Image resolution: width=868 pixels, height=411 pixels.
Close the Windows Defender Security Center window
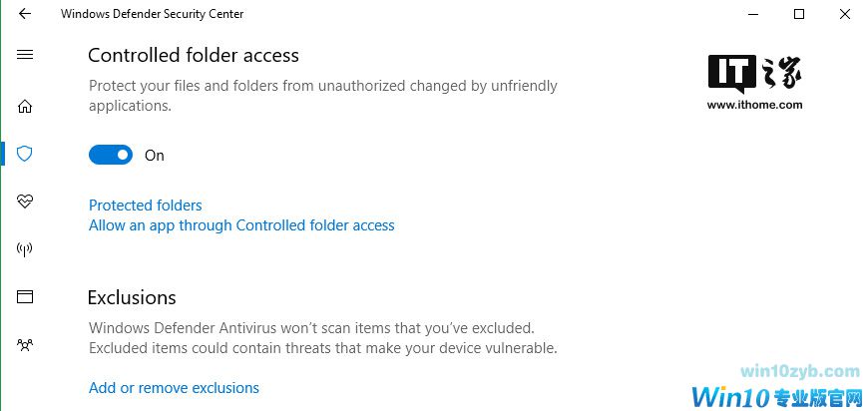tap(844, 14)
